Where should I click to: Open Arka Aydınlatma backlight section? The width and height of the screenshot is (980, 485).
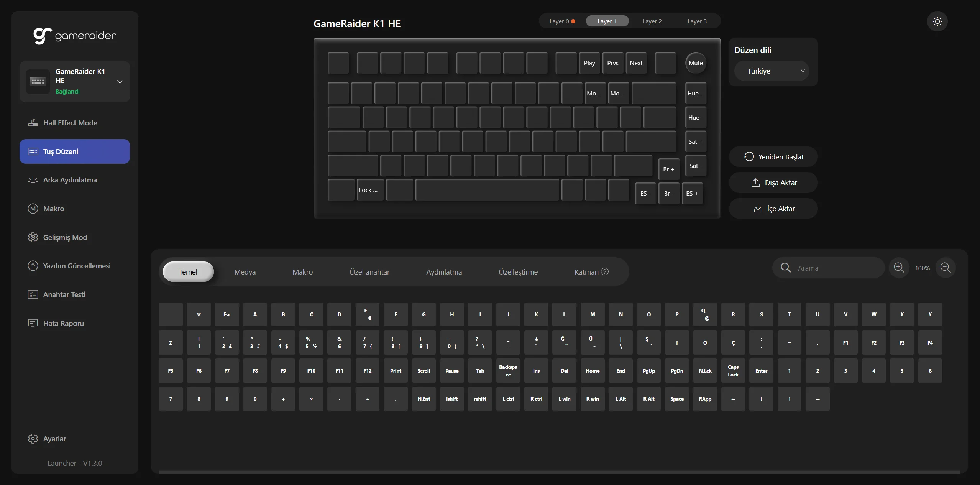[70, 180]
